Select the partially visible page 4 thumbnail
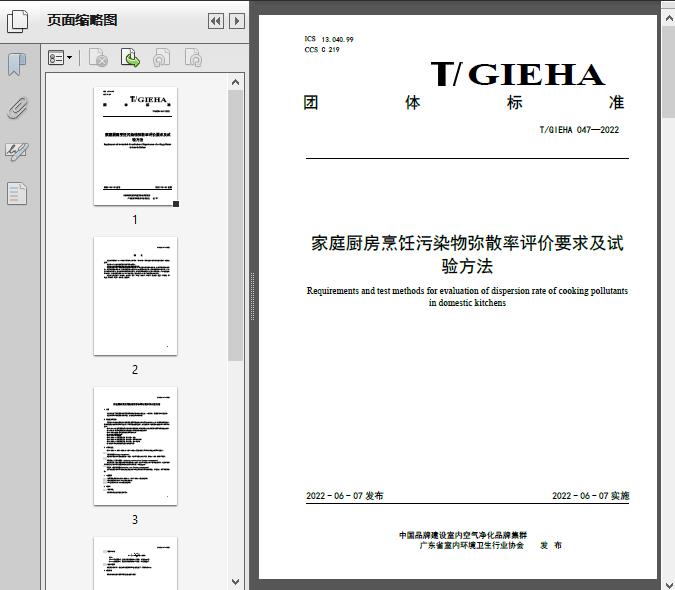 (135, 563)
